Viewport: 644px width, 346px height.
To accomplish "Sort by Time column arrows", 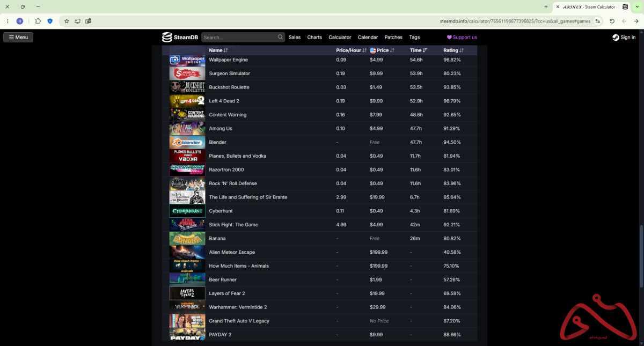I will [425, 50].
